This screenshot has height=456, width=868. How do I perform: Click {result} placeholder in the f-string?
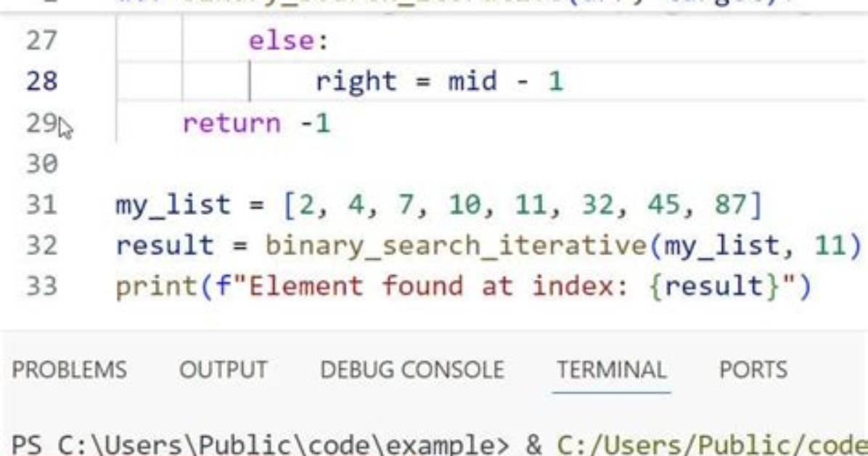click(x=713, y=287)
